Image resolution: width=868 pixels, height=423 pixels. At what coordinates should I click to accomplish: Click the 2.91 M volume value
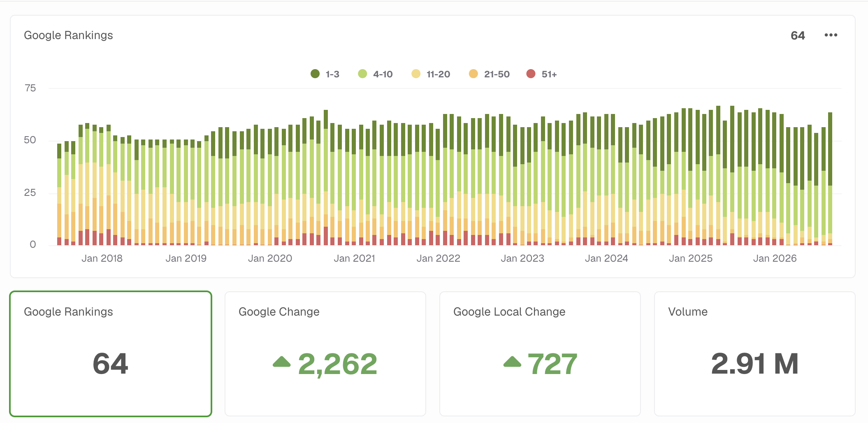point(755,364)
